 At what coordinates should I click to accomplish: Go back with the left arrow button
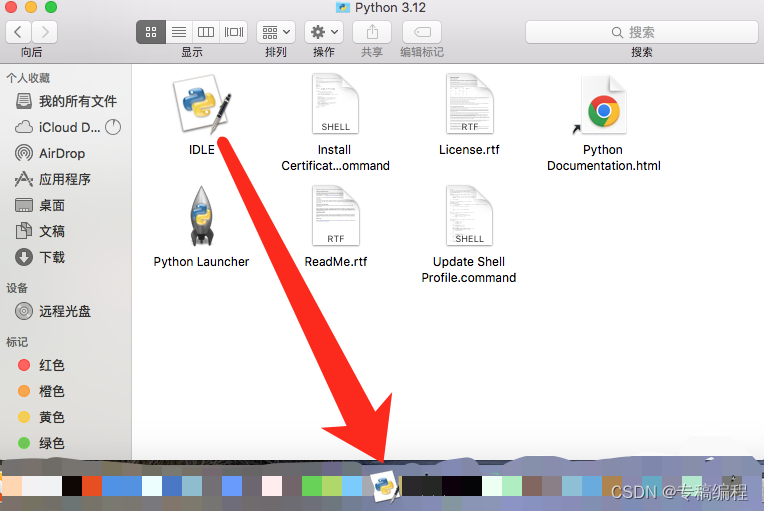click(x=19, y=32)
